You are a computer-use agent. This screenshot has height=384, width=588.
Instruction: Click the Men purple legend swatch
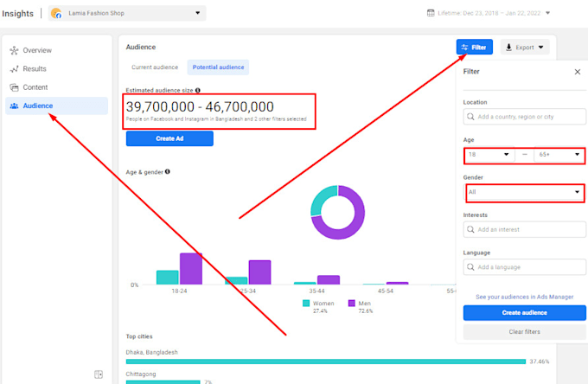coord(352,303)
